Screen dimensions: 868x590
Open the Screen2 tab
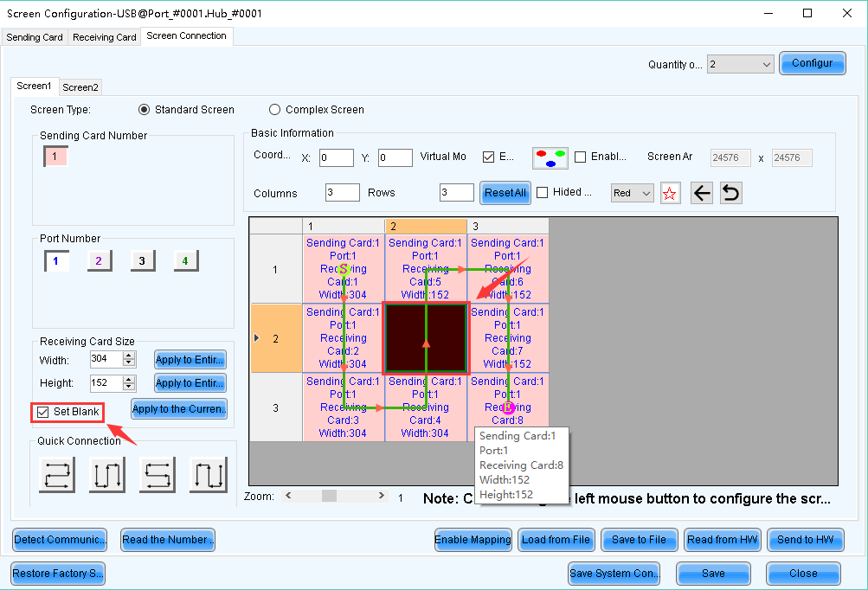click(x=80, y=87)
